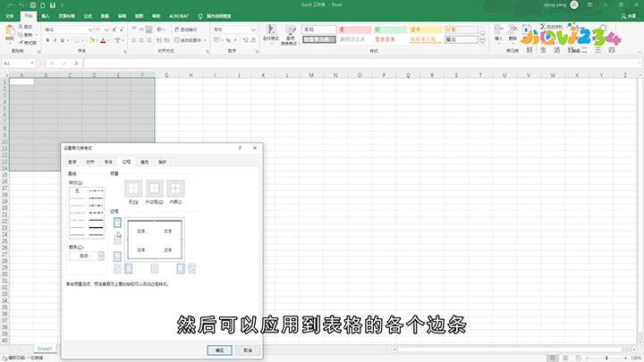Click the fill color bucket icon
The image size is (644, 362).
(x=91, y=40)
